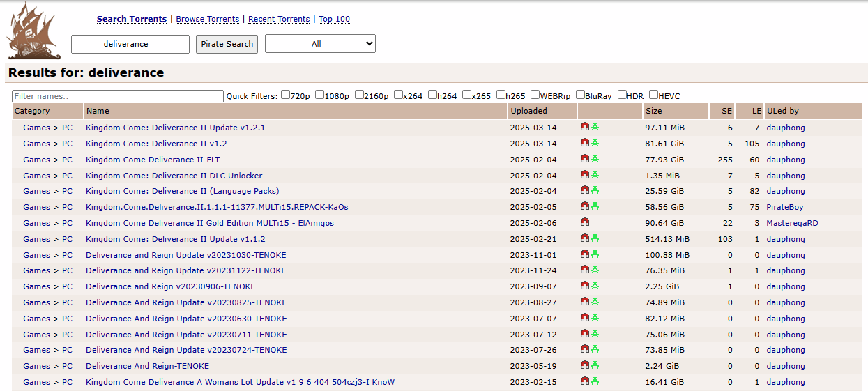Open Kingdom Come: Deliverance II Update v1.2.1
This screenshot has height=391, width=868.
(x=175, y=128)
